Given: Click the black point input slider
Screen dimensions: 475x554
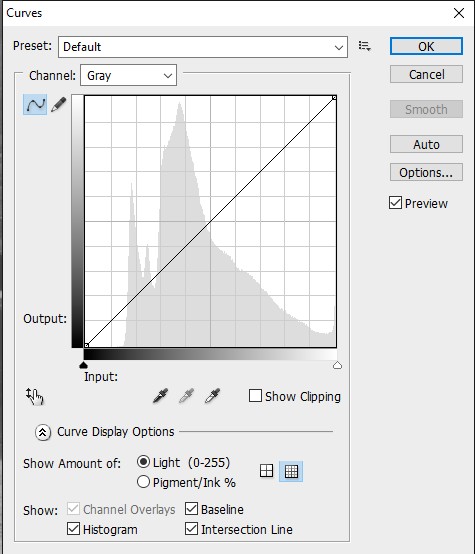Looking at the screenshot, I should tap(83, 365).
